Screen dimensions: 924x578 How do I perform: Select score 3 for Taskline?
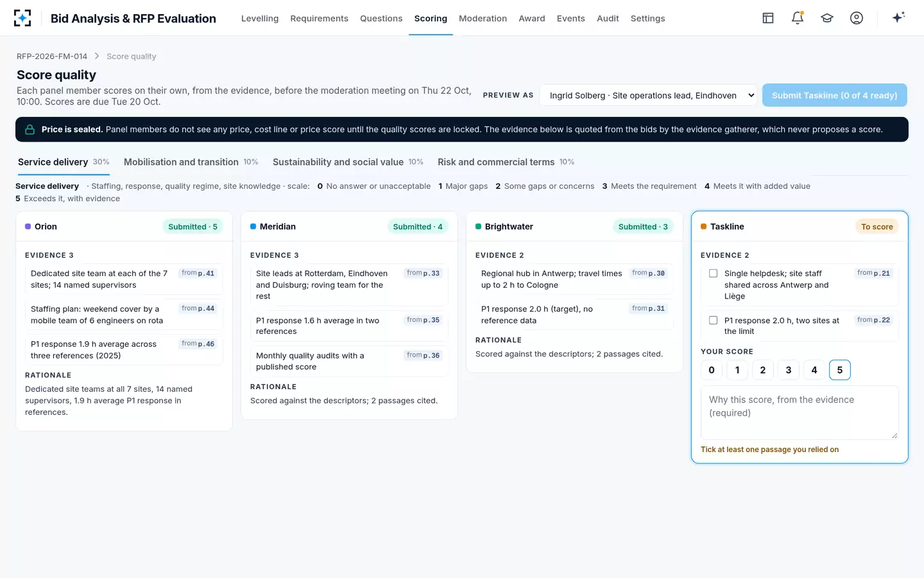(789, 370)
